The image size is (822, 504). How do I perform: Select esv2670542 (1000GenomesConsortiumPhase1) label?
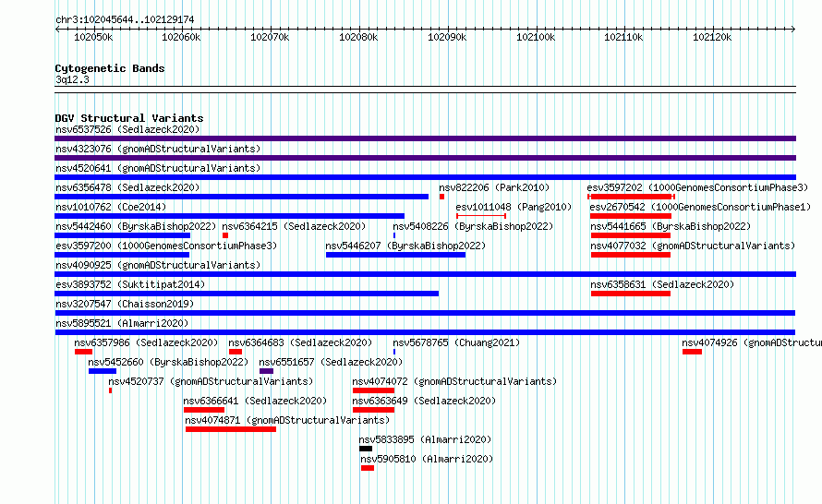pyautogui.click(x=700, y=207)
